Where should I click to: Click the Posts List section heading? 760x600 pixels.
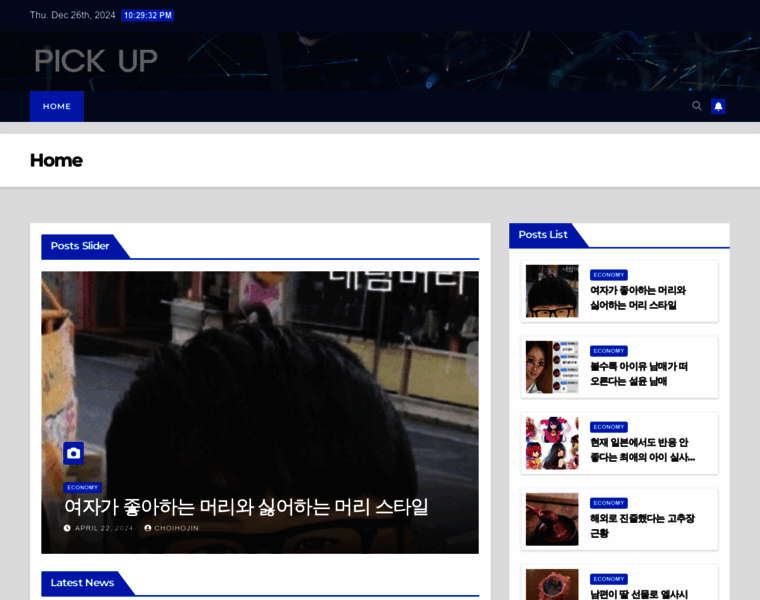543,235
